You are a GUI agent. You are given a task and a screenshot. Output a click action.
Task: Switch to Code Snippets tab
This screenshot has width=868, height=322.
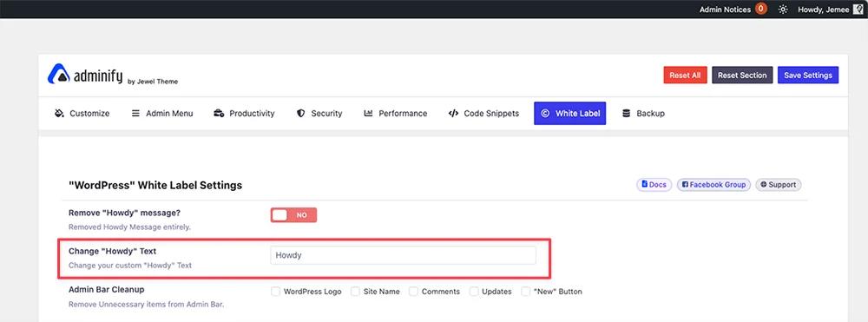point(483,114)
